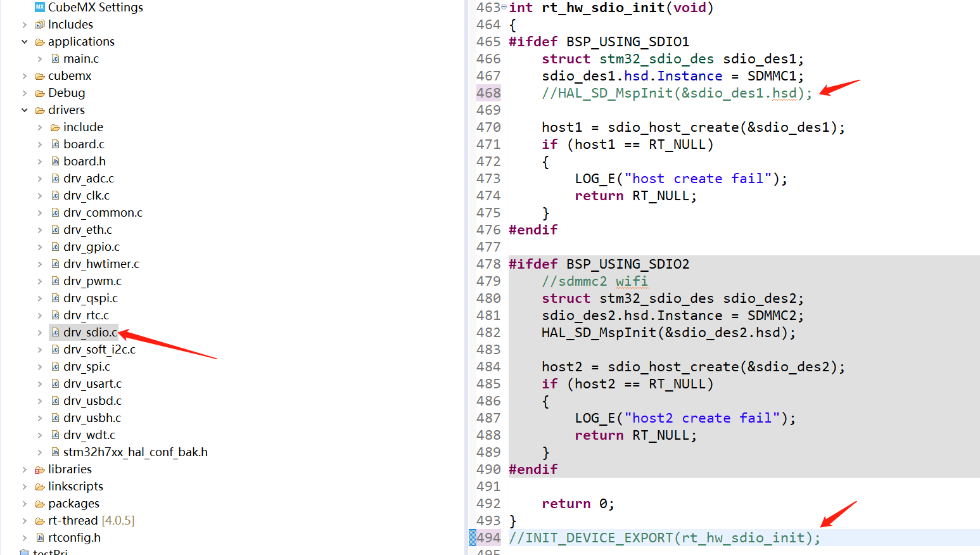980x555 pixels.
Task: Select the highlighted drv_sdio.c file
Action: tap(91, 333)
